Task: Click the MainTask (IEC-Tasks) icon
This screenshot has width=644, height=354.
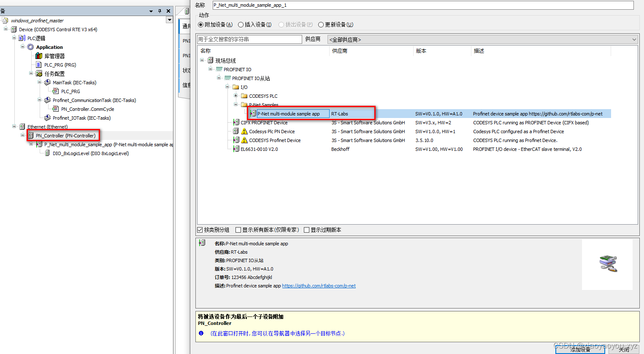Action: coord(47,83)
